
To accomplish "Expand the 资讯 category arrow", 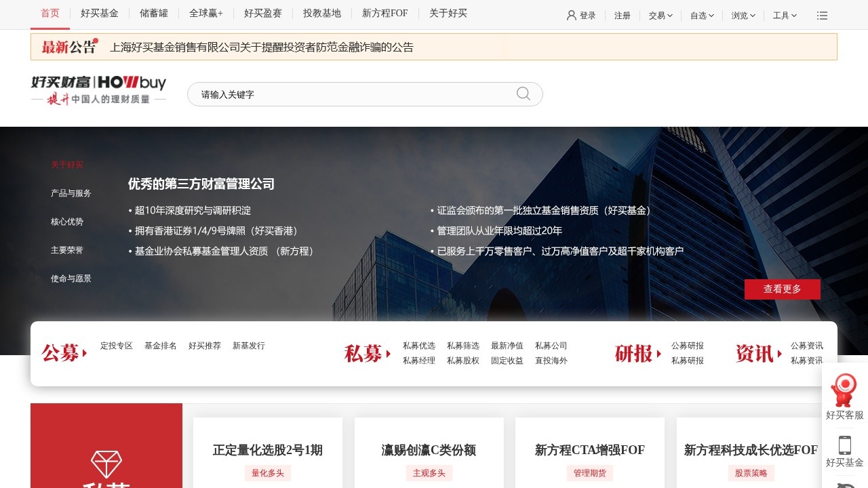I will tap(779, 354).
